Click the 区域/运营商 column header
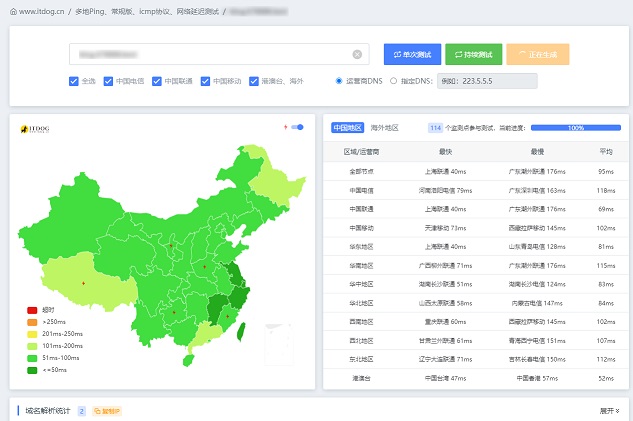633x421 pixels. coord(361,152)
